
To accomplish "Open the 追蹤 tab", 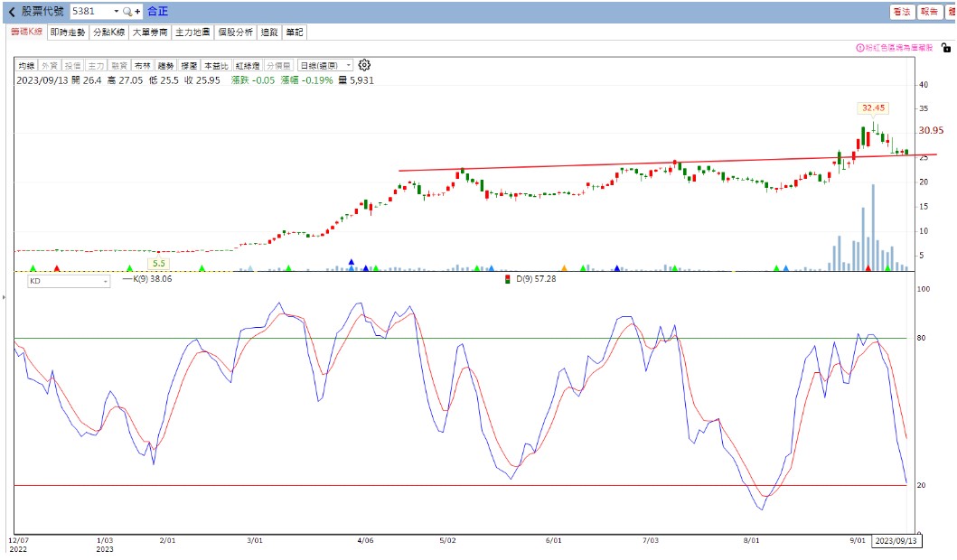I will pyautogui.click(x=269, y=33).
